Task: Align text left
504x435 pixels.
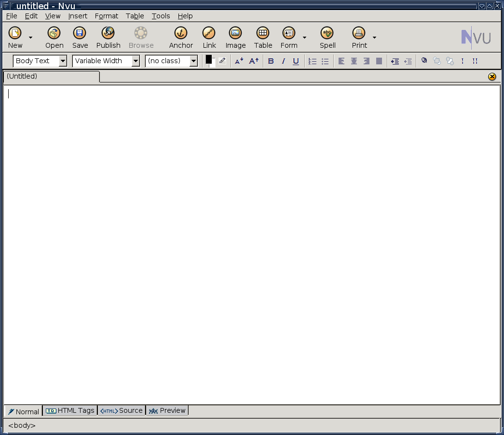Action: [341, 61]
